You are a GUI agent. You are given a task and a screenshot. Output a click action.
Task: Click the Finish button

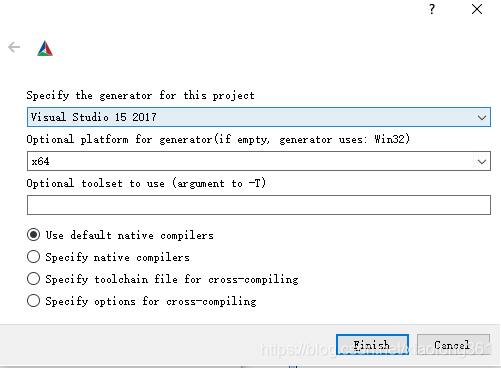pos(372,345)
